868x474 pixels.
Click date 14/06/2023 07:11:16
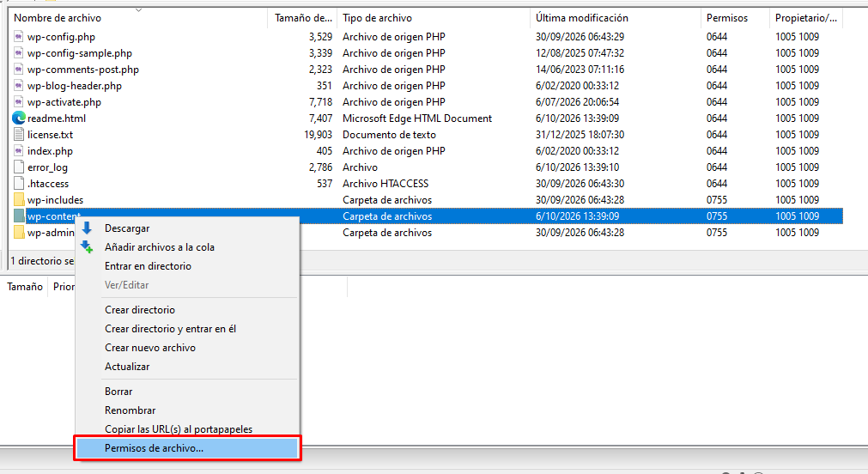point(580,70)
